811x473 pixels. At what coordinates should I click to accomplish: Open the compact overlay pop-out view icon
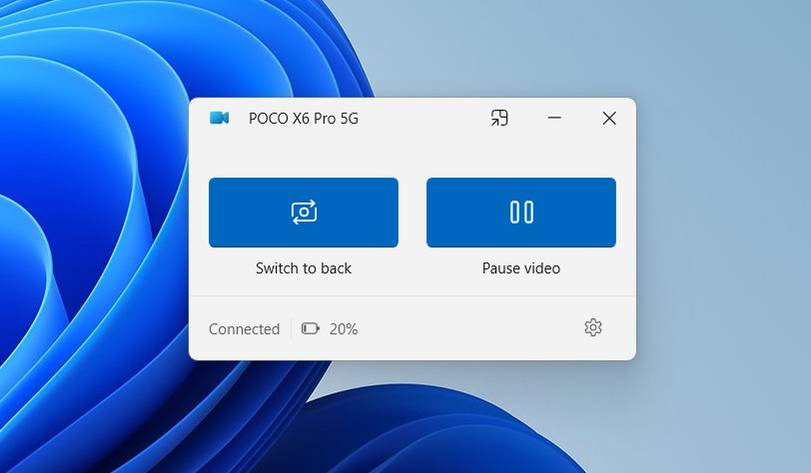499,118
